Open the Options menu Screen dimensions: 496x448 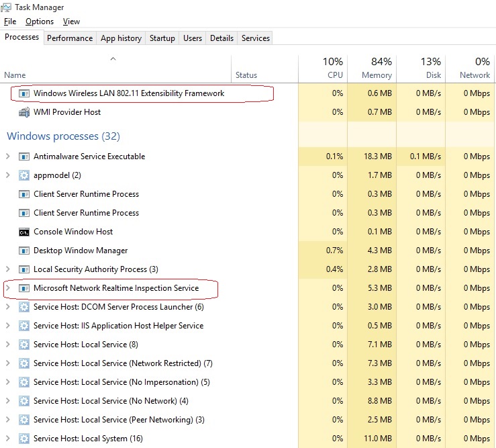(x=40, y=21)
